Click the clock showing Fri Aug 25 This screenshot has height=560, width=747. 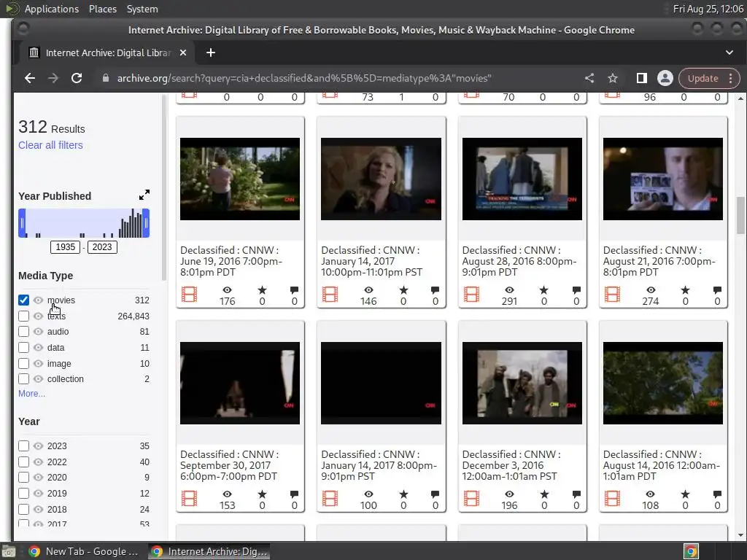tap(708, 9)
